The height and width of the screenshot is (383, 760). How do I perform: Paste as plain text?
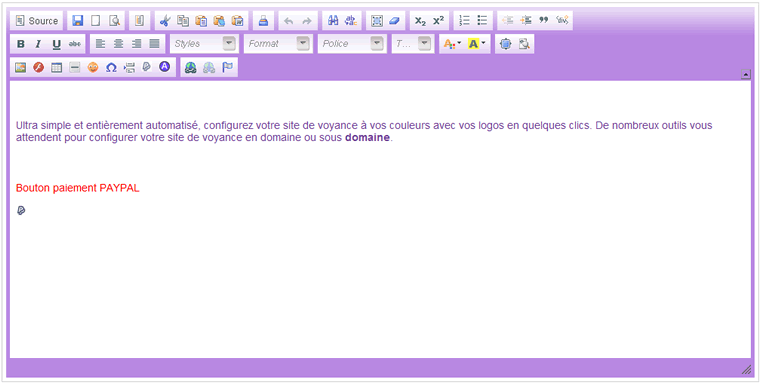(x=219, y=21)
